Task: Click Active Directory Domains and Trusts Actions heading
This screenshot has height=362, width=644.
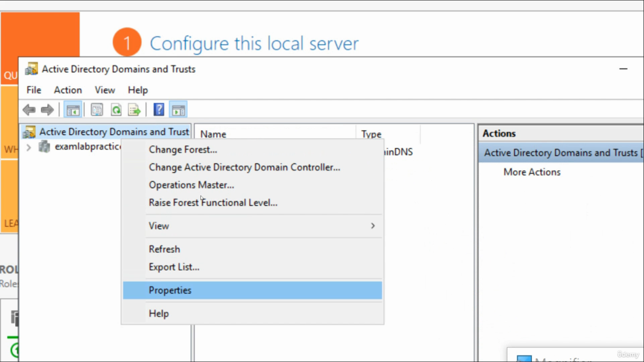Action: coord(561,153)
